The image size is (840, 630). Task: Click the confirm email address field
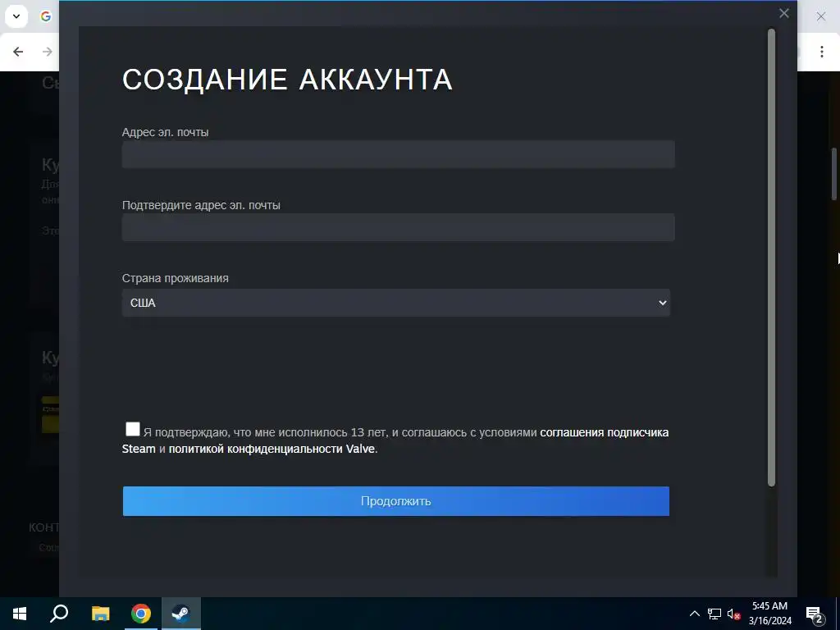tap(398, 227)
